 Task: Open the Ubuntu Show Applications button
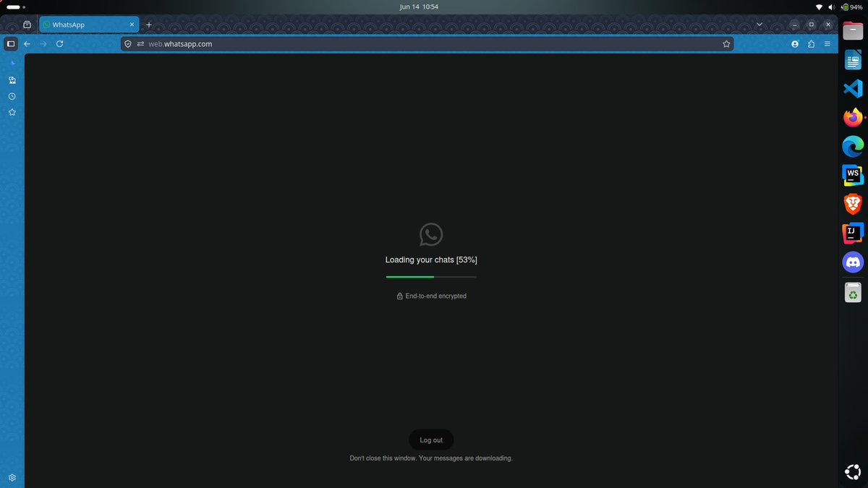853,471
